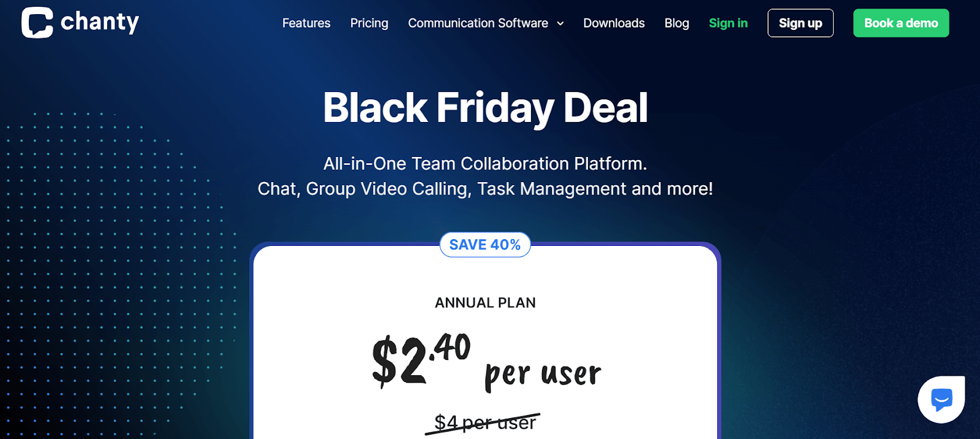Click the Chanty speech-bubble logo icon
Viewport: 980px width, 439px height.
pyautogui.click(x=37, y=23)
